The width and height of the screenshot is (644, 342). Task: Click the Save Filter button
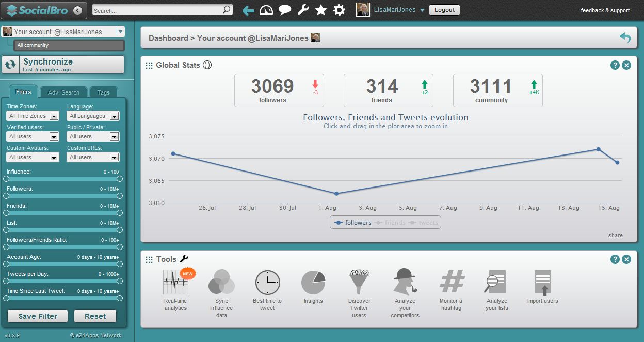tap(38, 316)
